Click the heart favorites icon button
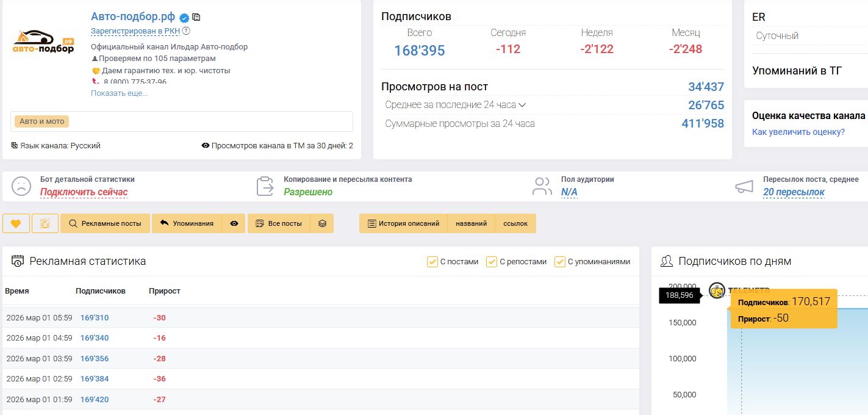 (16, 223)
